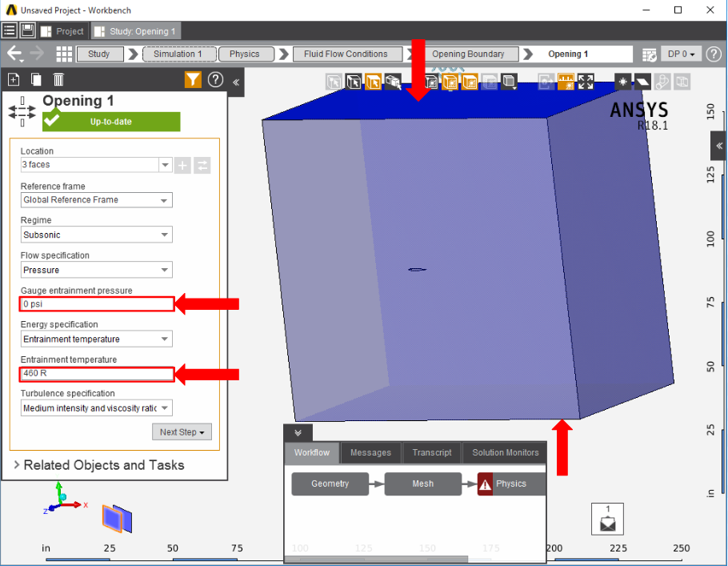Viewport: 728px width, 566px height.
Task: Collapse the right side panel
Action: (718, 146)
